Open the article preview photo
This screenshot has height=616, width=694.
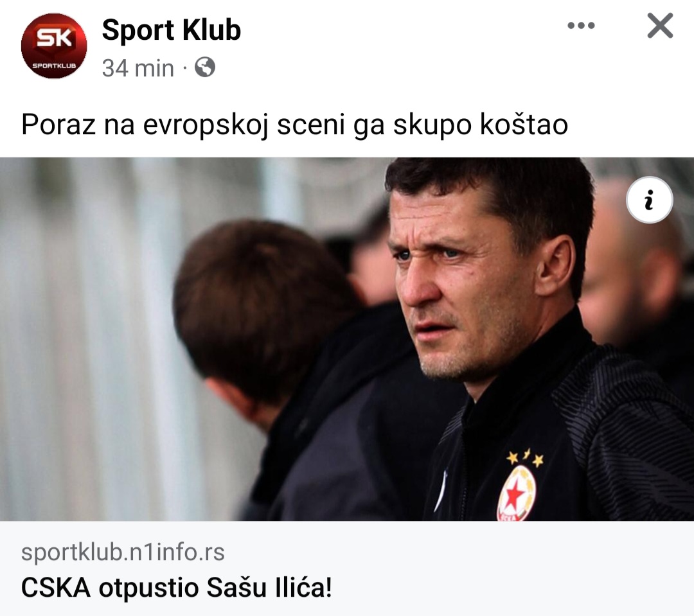pyautogui.click(x=347, y=339)
